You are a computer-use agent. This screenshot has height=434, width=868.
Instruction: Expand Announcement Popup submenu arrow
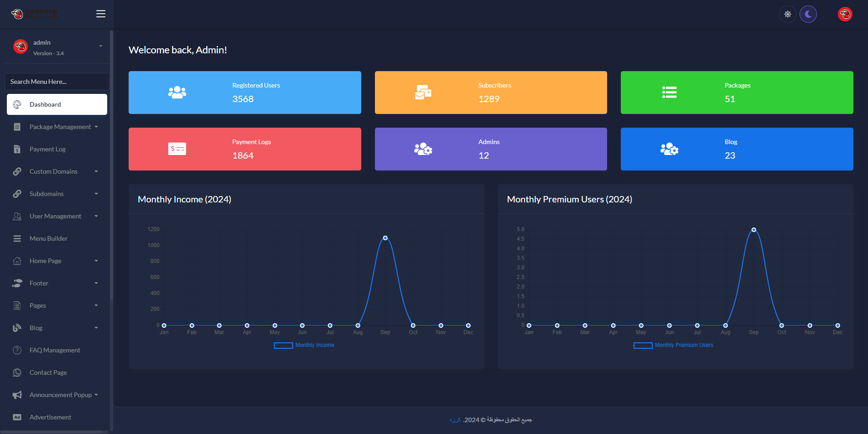(x=96, y=395)
